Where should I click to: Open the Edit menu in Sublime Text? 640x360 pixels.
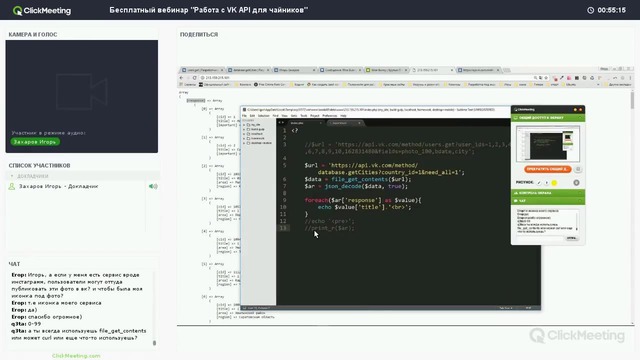click(x=252, y=116)
